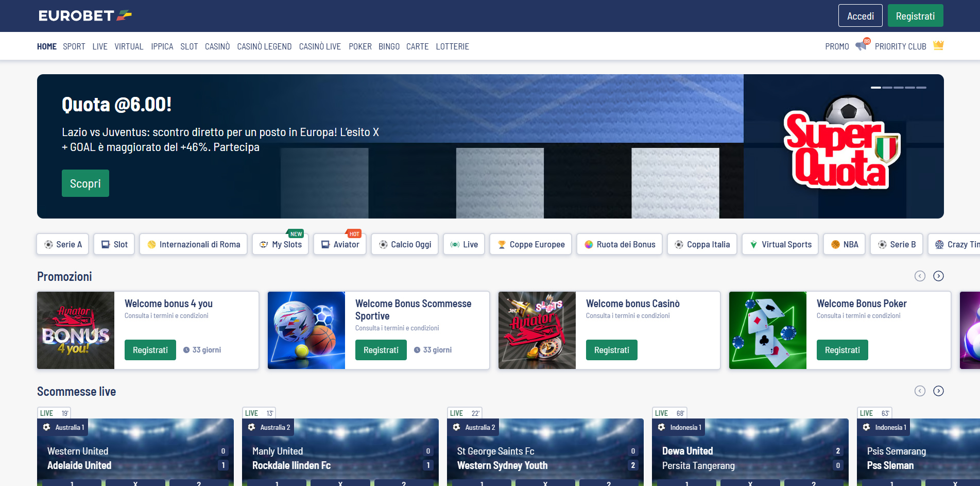Screen dimensions: 980x486
Task: Click Registrati under Welcome Bonus Scommesse Sportive
Action: [x=381, y=350]
